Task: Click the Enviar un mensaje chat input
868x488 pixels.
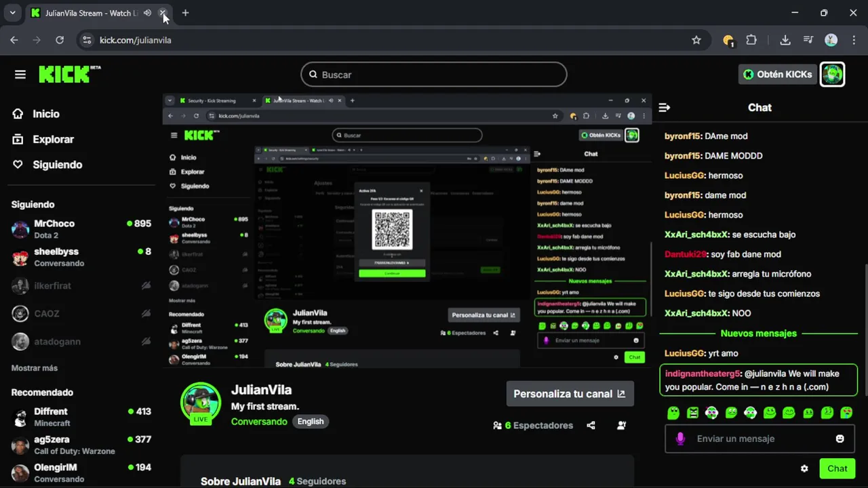Action: point(759,439)
